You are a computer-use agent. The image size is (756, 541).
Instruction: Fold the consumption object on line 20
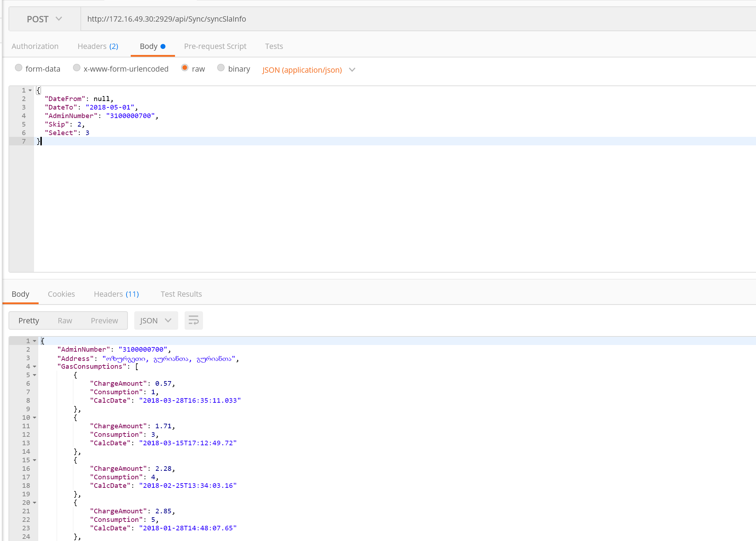tap(35, 503)
